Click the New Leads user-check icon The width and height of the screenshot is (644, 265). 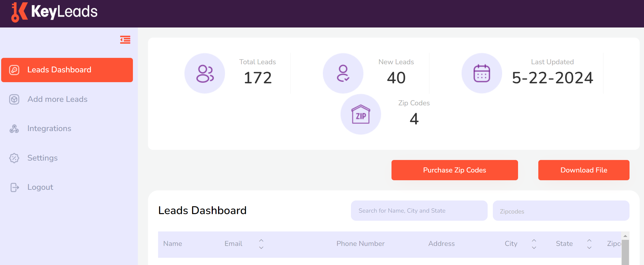pyautogui.click(x=343, y=73)
